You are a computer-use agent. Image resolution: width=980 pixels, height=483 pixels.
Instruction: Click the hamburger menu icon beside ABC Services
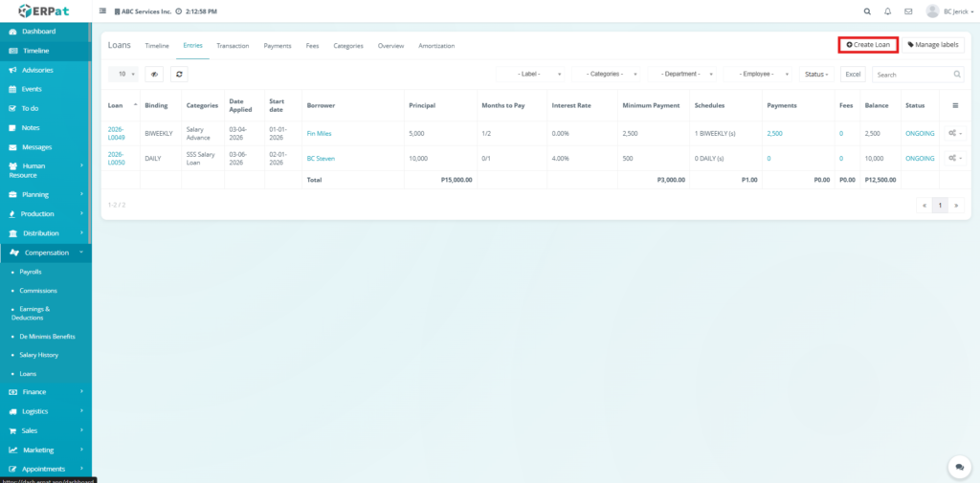tap(103, 11)
